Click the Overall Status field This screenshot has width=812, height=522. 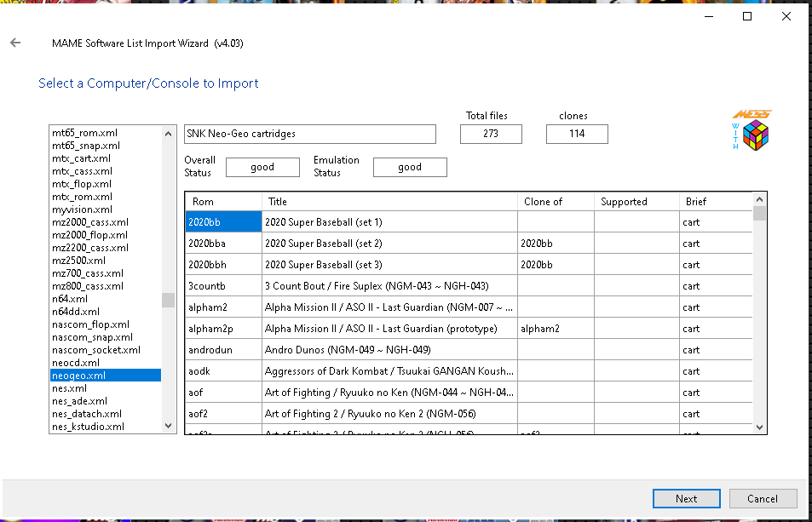[262, 167]
